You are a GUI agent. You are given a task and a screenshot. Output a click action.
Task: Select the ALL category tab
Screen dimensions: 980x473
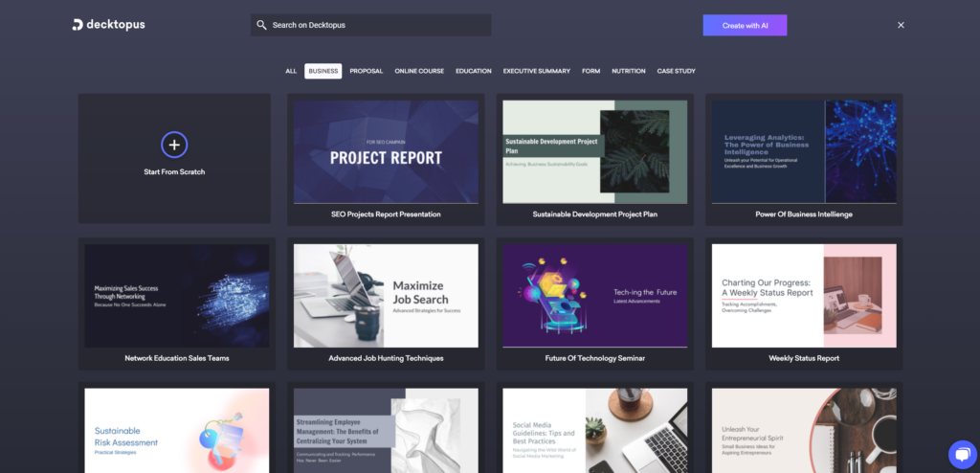click(x=291, y=71)
